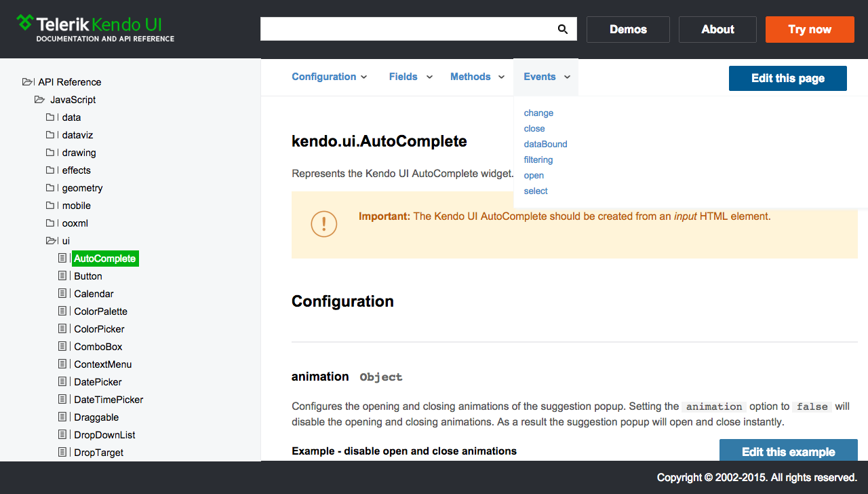
Task: Click the Telerik Kendo UI logo
Action: click(96, 28)
